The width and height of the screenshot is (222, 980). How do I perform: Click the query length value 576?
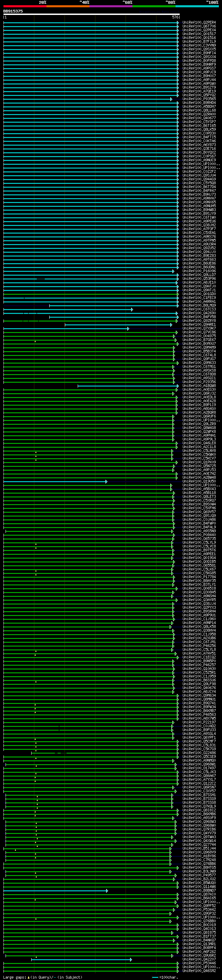coord(175,17)
